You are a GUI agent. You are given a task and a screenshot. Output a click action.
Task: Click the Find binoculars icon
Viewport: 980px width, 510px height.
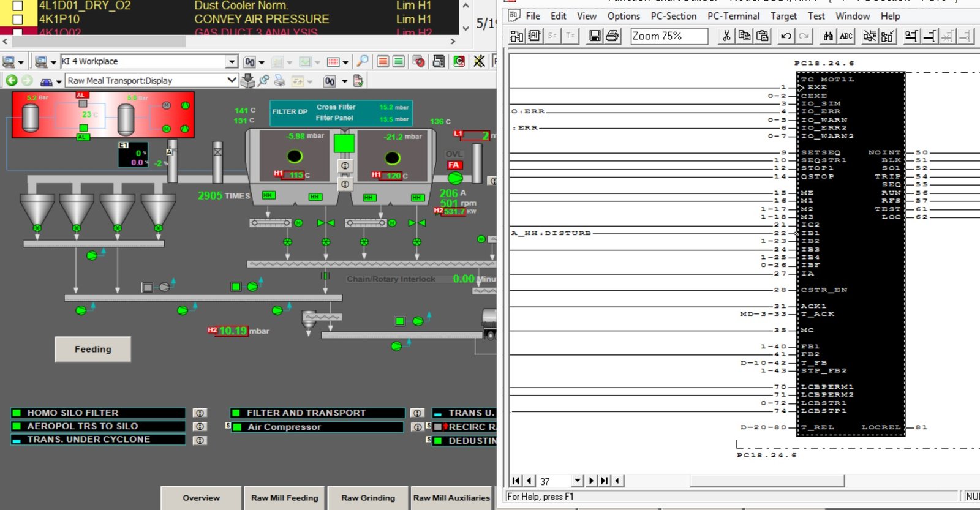click(828, 36)
